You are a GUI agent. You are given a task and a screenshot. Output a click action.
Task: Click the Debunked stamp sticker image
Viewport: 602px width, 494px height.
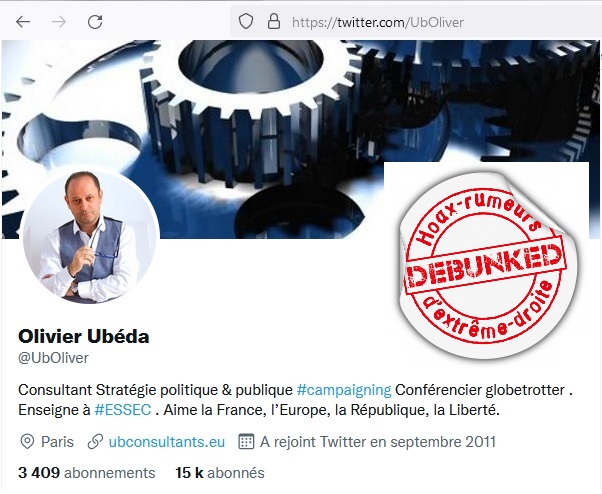click(486, 261)
